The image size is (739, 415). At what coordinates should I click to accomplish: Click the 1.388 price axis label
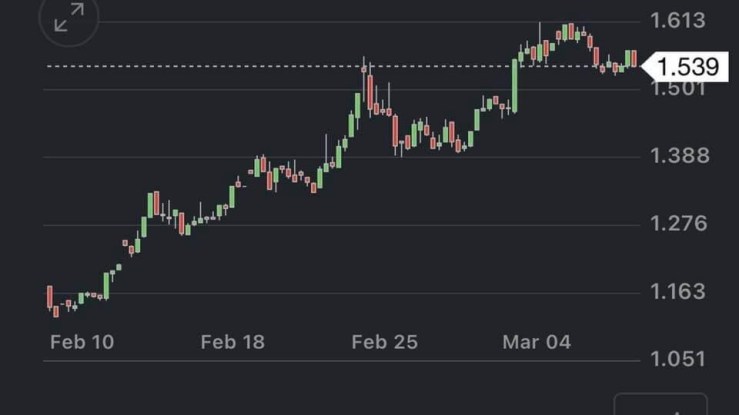click(x=680, y=155)
